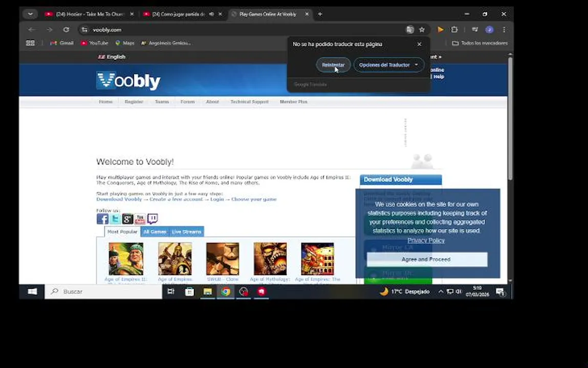Show hidden system tray icons
This screenshot has height=368, width=588.
point(441,291)
